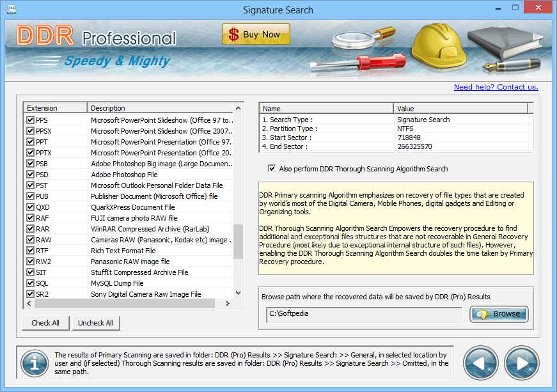Click the yellow hard hat graphic
This screenshot has width=557, height=392.
(439, 46)
